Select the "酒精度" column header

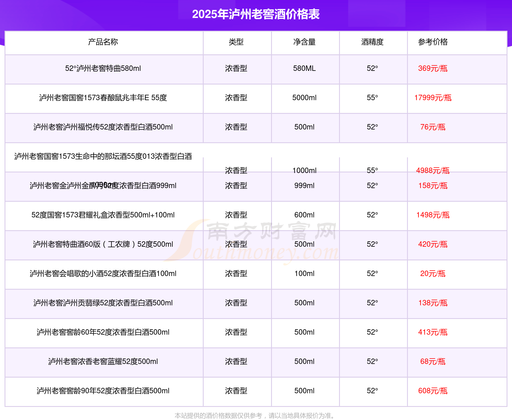tap(372, 42)
